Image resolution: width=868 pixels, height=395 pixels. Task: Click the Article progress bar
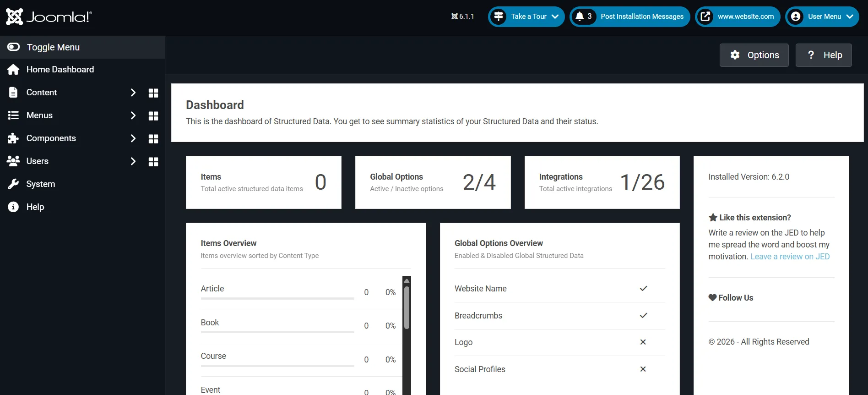[277, 298]
